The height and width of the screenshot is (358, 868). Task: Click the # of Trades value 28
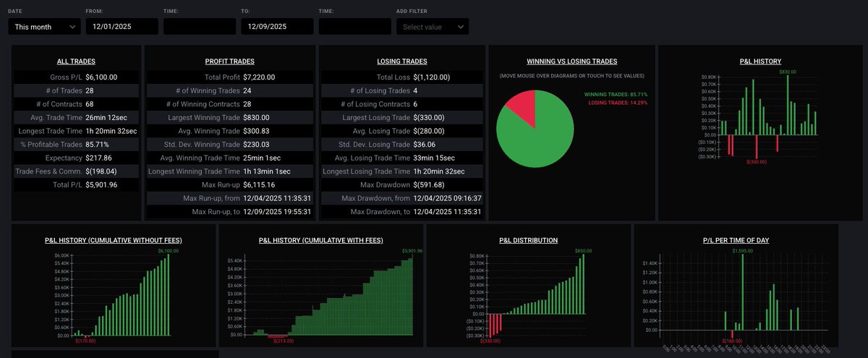click(90, 90)
